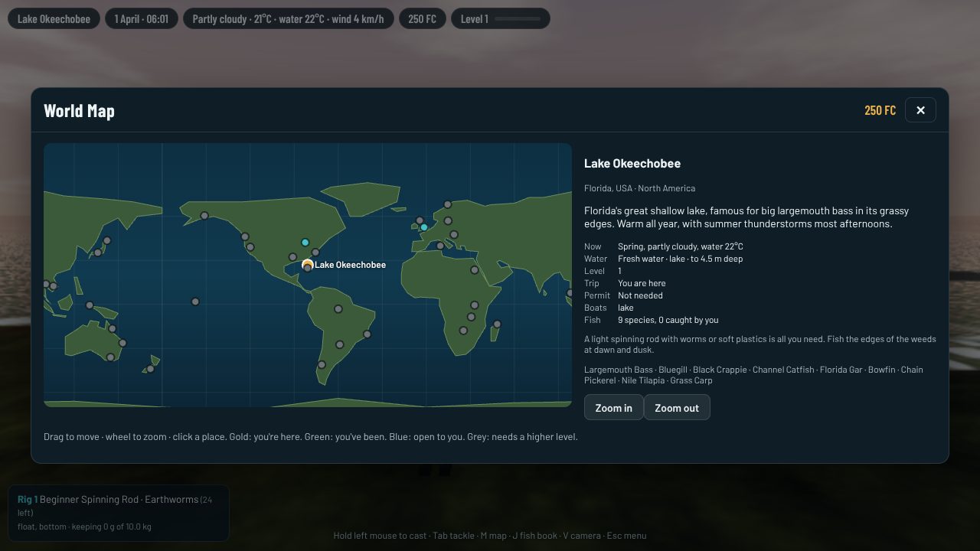This screenshot has height=551, width=980.
Task: Click the 'Largemouth Bass' species name
Action: point(619,370)
